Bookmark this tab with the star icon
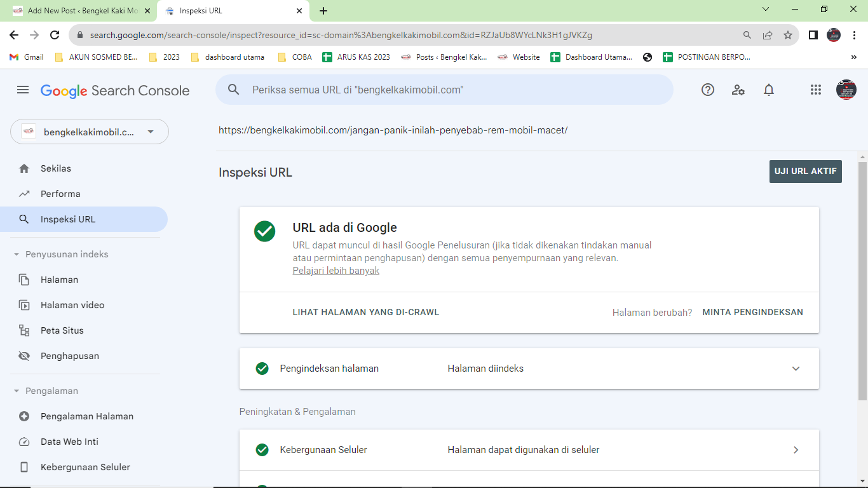The width and height of the screenshot is (868, 488). click(788, 35)
